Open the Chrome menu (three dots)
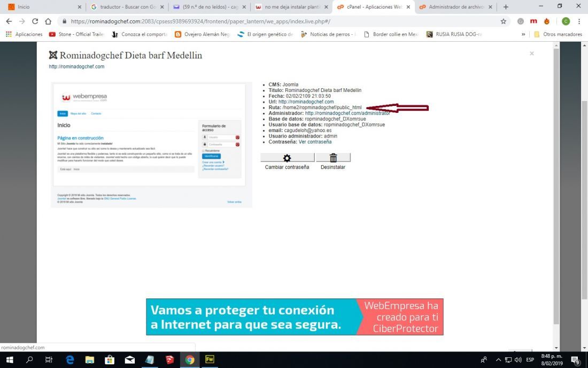The image size is (588, 368). (579, 21)
